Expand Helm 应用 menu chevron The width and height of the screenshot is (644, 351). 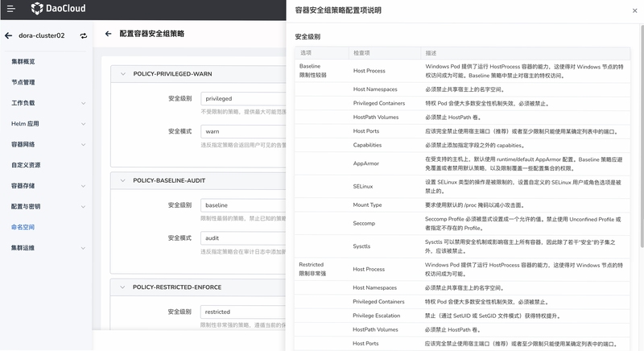84,123
